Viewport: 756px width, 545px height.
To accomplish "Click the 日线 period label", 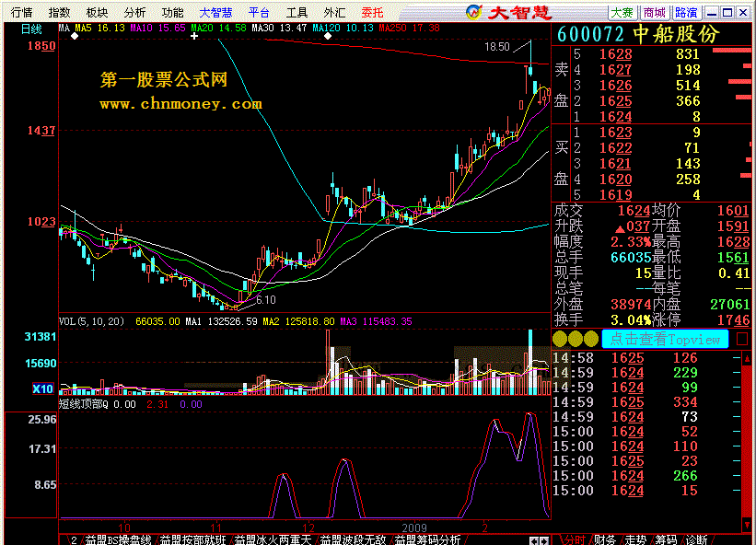I will point(32,29).
